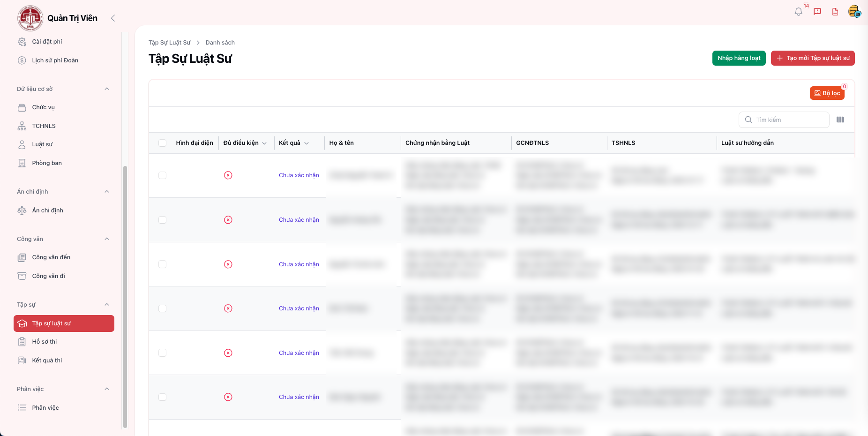The width and height of the screenshot is (868, 436).
Task: Open the document icon in top bar
Action: [835, 12]
